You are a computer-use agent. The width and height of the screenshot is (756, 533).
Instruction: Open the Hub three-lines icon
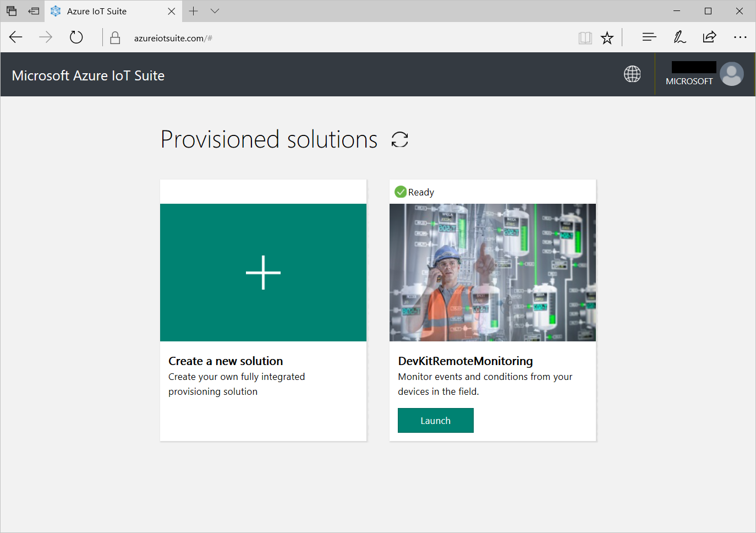(x=649, y=37)
